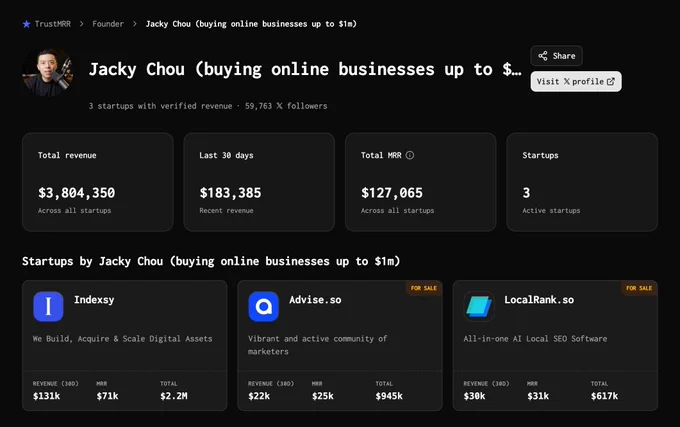The height and width of the screenshot is (427, 680).
Task: Click the large Jacky Chou page heading
Action: pyautogui.click(x=305, y=69)
